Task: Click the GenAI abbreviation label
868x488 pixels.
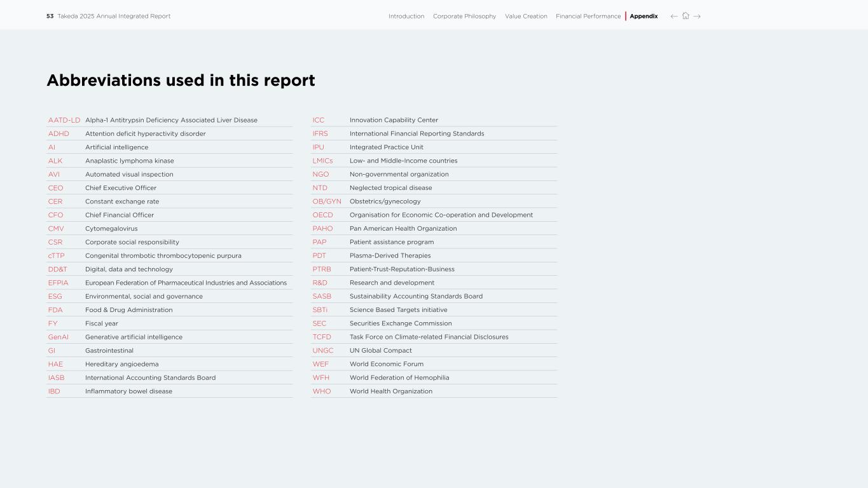Action: click(x=59, y=337)
